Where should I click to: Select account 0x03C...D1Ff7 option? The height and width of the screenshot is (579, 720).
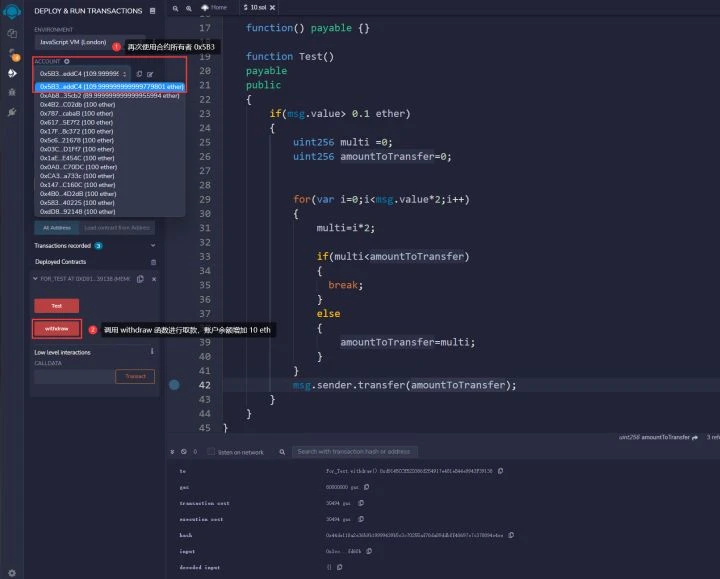pos(110,149)
